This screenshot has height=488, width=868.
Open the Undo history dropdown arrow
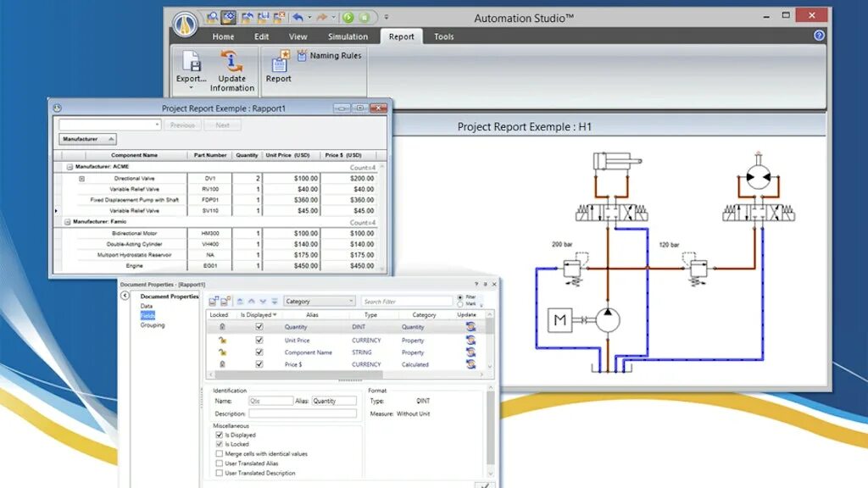309,18
